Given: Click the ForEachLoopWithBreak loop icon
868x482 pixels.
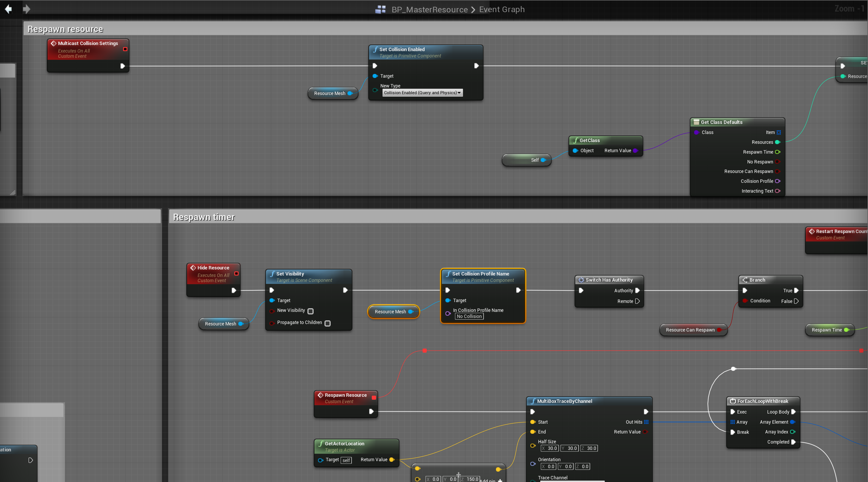Looking at the screenshot, I should point(733,401).
